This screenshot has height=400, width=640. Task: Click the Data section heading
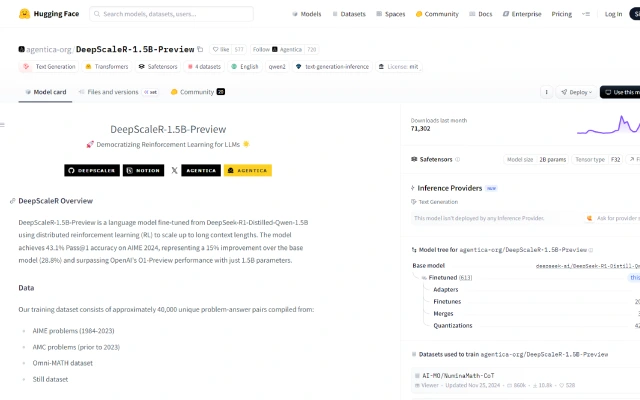click(x=26, y=288)
